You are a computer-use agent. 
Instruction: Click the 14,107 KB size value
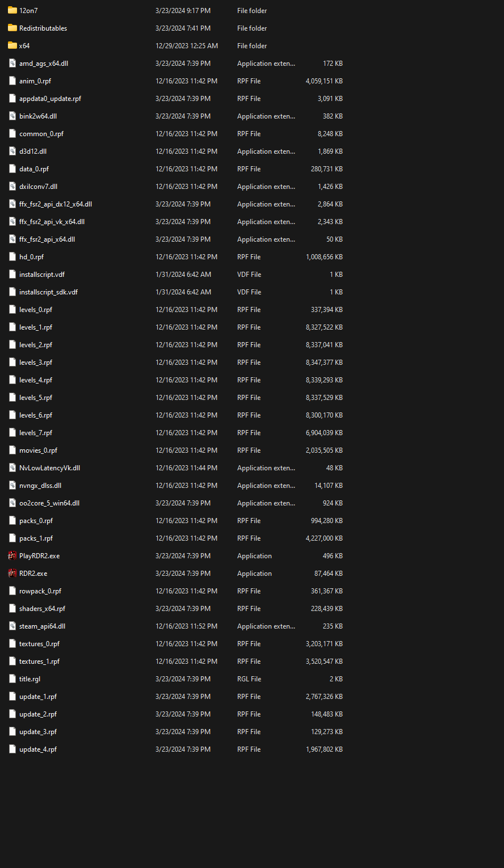point(329,486)
